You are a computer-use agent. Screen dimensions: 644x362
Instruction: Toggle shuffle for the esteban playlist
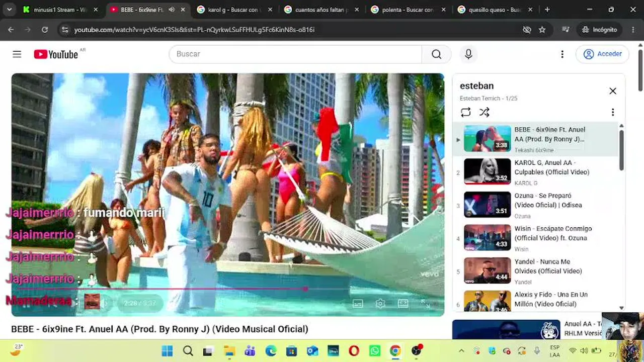484,112
